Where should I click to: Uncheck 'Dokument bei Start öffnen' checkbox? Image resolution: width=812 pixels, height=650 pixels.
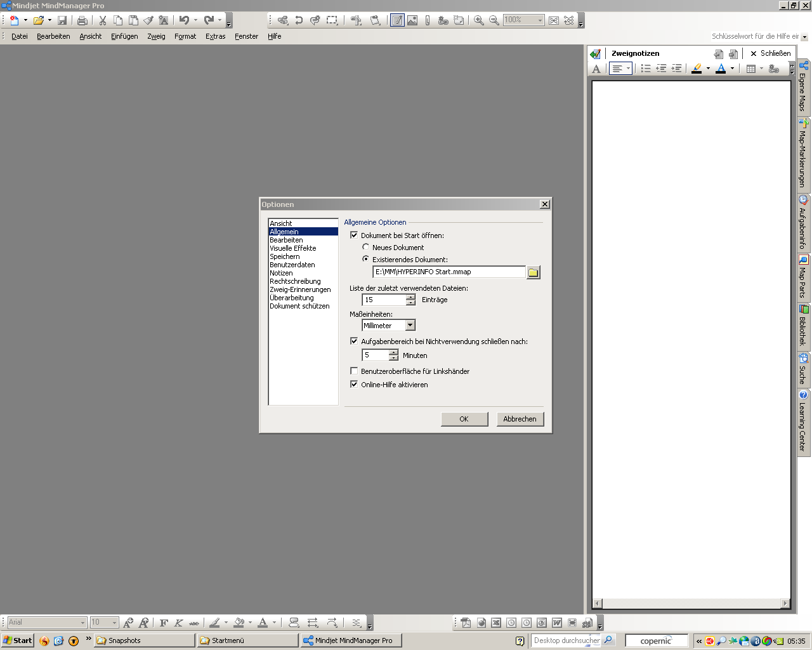pos(354,235)
